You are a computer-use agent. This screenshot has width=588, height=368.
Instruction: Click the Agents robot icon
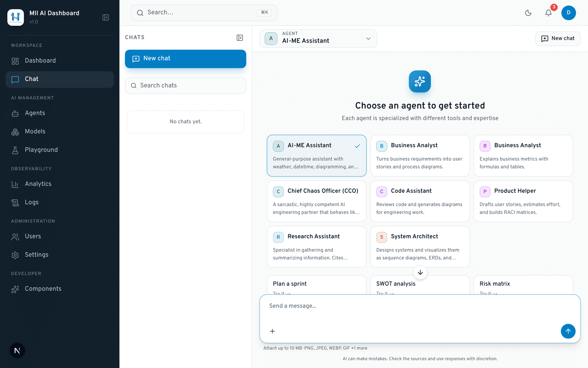tap(15, 113)
